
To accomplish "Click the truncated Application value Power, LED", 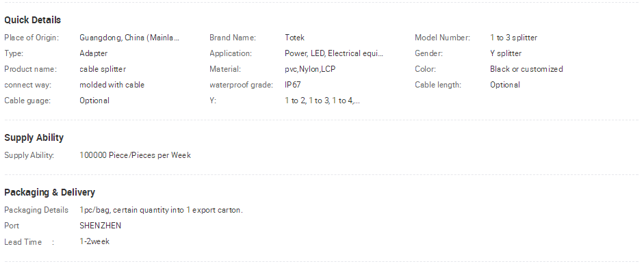I will pyautogui.click(x=334, y=53).
